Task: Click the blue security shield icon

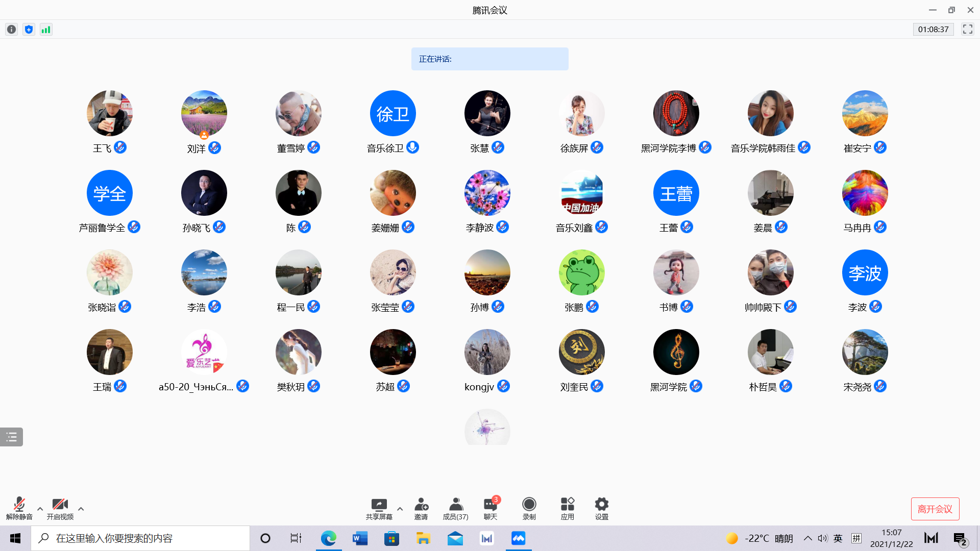Action: point(29,30)
